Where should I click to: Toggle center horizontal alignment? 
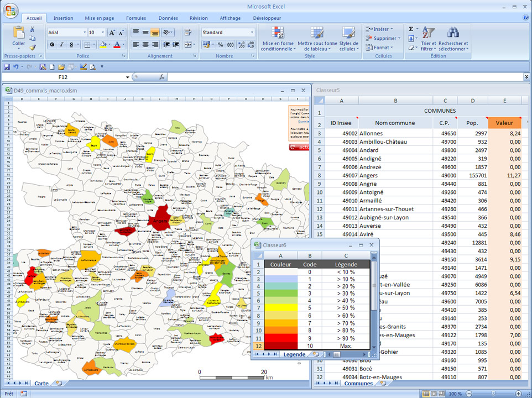[x=145, y=44]
